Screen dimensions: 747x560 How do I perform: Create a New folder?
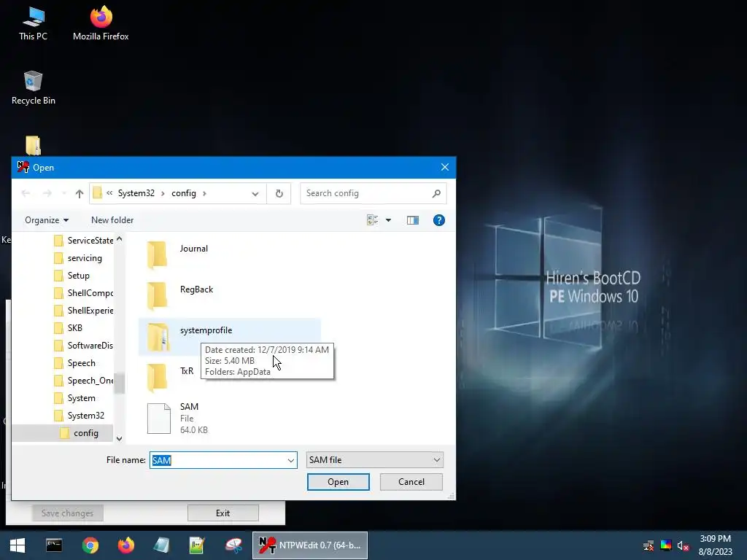tap(112, 220)
